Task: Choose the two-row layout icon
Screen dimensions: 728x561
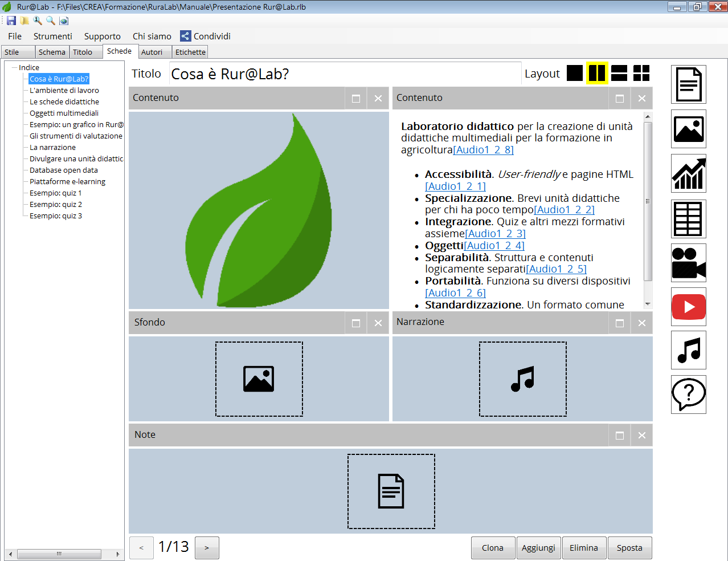Action: tap(619, 73)
